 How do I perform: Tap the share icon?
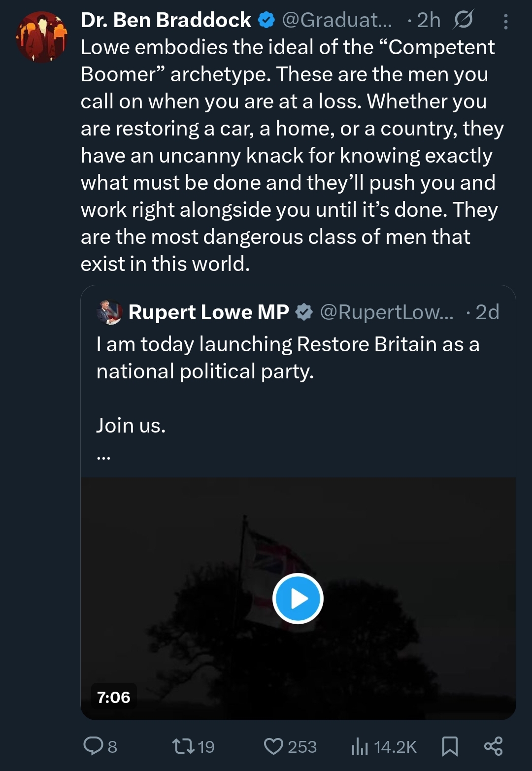[x=493, y=746]
